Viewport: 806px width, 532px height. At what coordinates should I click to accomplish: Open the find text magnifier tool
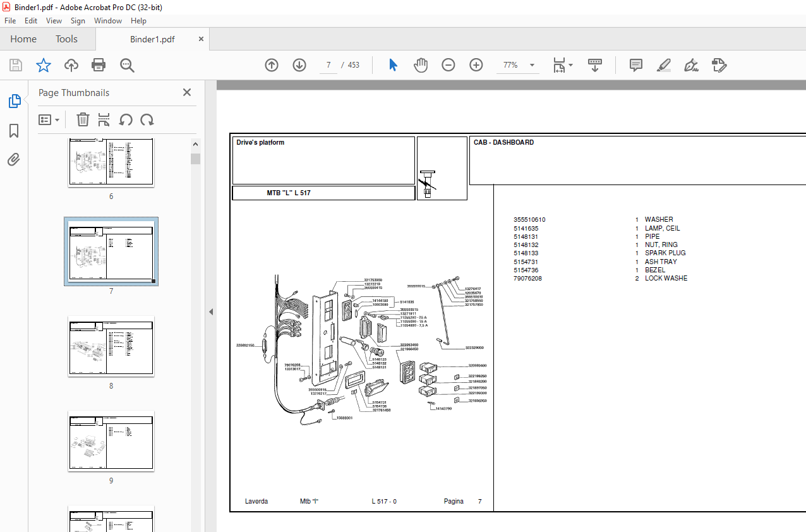[x=127, y=65]
